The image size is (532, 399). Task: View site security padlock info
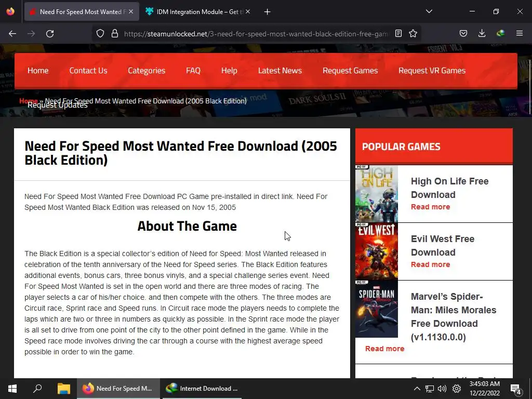[x=115, y=34]
